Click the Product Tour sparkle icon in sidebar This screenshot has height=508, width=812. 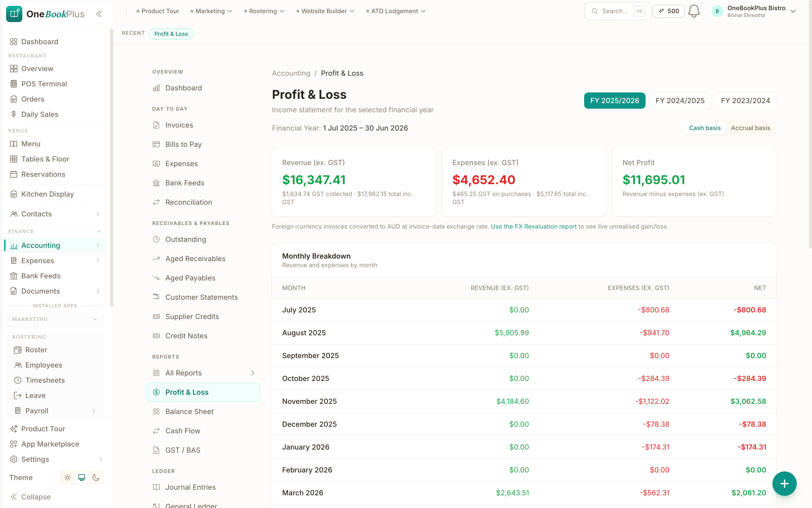pyautogui.click(x=13, y=429)
